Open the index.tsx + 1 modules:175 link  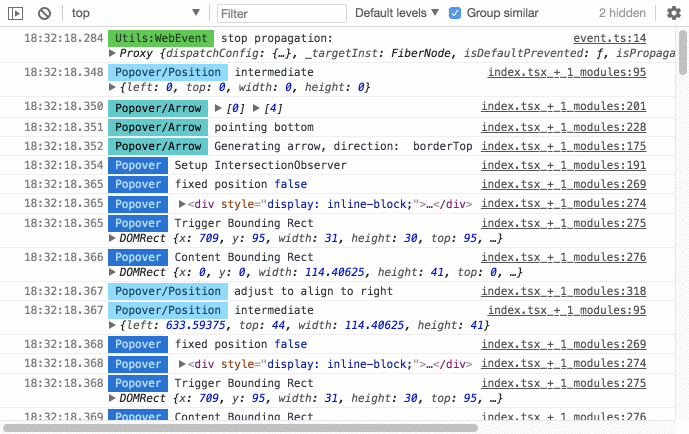(563, 146)
